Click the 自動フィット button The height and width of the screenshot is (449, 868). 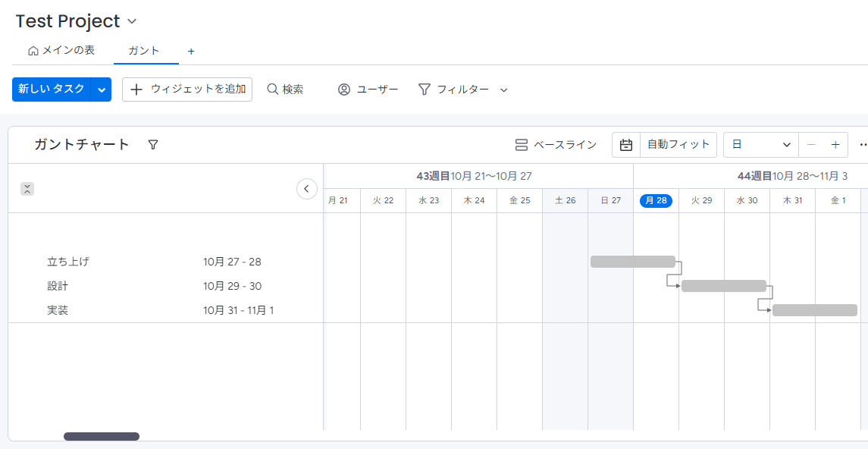tap(678, 145)
